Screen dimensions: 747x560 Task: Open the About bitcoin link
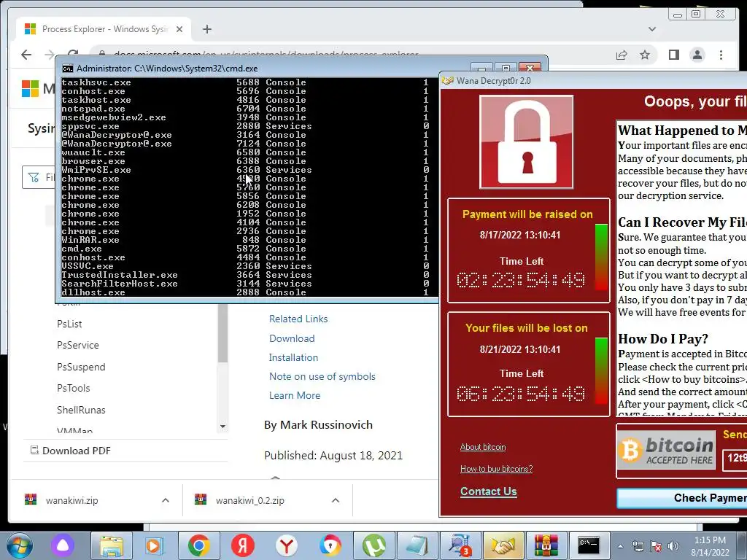483,447
